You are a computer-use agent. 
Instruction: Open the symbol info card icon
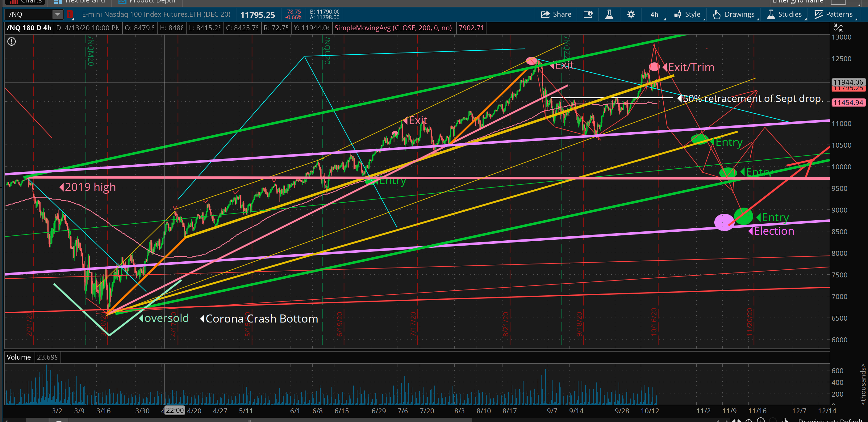click(588, 14)
